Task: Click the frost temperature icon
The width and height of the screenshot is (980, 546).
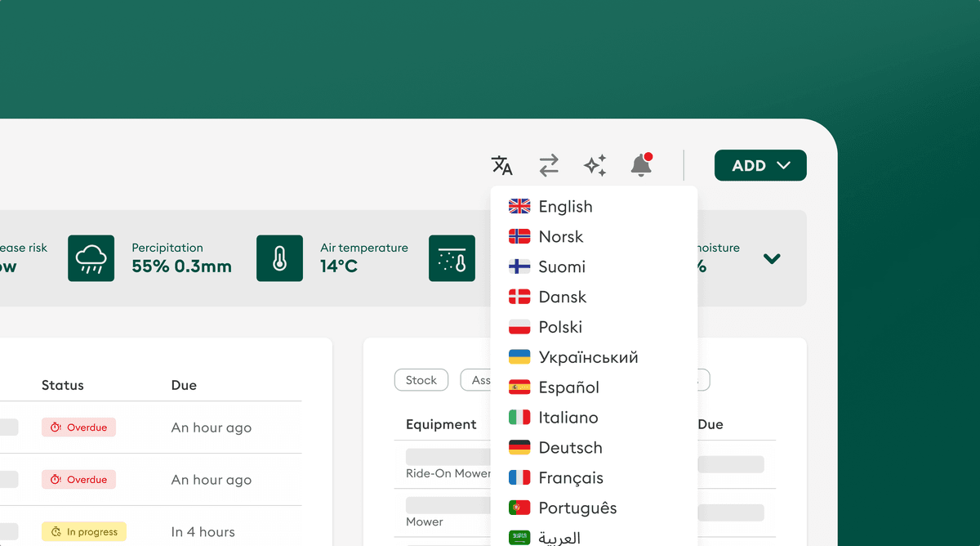Action: 452,258
